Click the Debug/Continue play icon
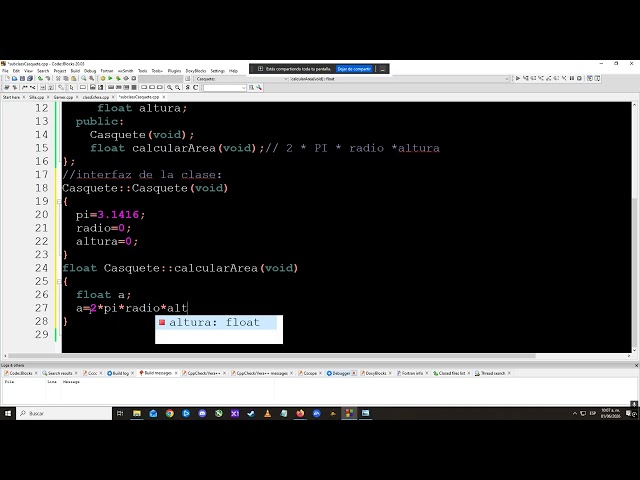Screen dimensions: 640x480 518,78
